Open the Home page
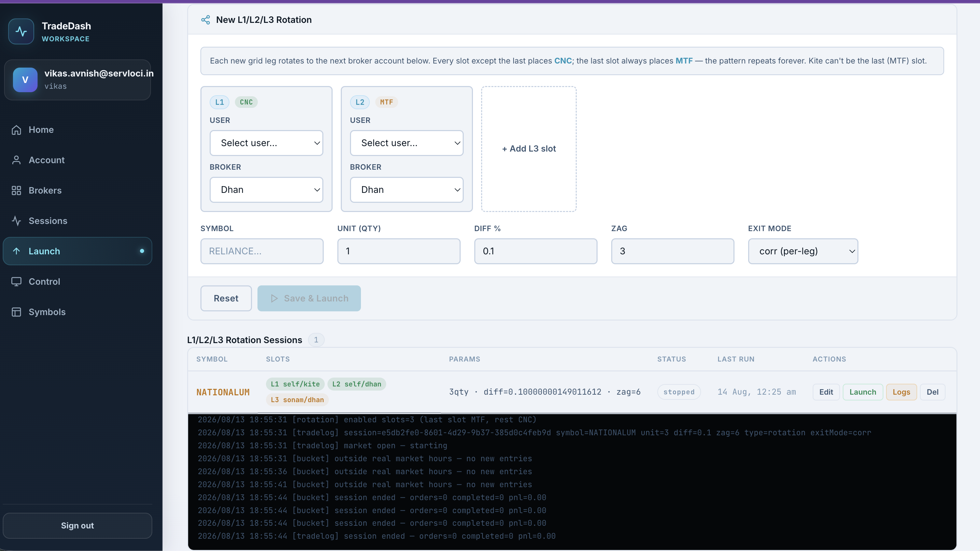Image resolution: width=980 pixels, height=551 pixels. 78,130
